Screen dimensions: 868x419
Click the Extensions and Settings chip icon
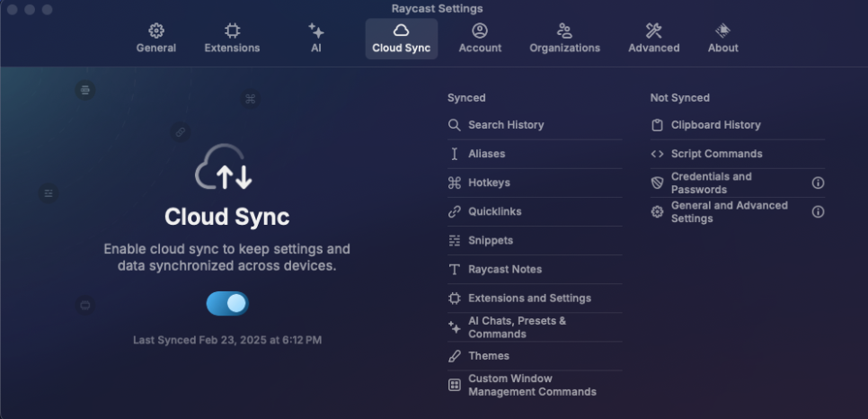point(455,299)
